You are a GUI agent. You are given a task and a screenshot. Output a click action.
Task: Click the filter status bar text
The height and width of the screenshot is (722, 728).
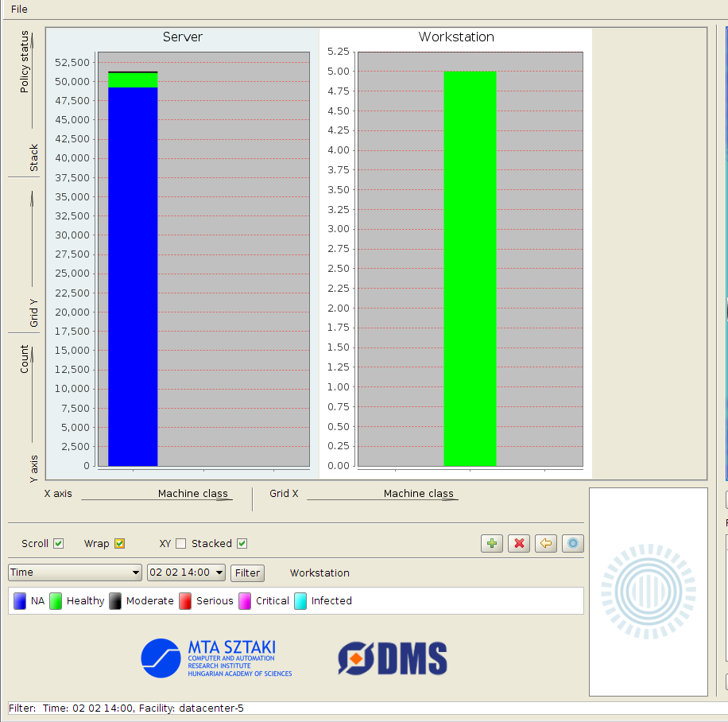tap(126, 708)
